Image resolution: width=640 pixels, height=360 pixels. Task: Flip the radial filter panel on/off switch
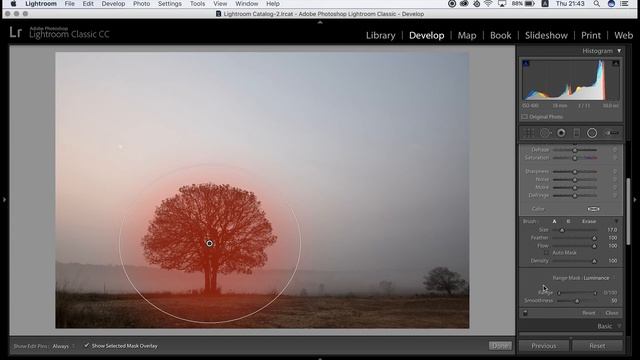pyautogui.click(x=525, y=313)
